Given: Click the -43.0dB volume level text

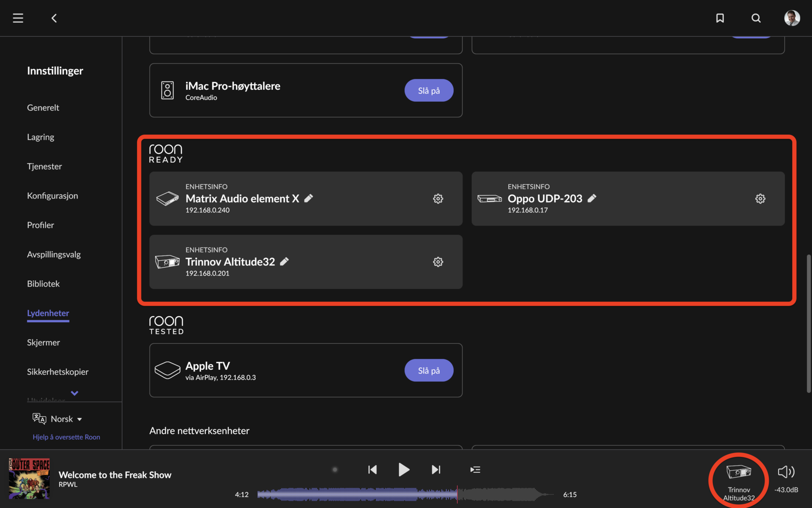Looking at the screenshot, I should tap(786, 490).
